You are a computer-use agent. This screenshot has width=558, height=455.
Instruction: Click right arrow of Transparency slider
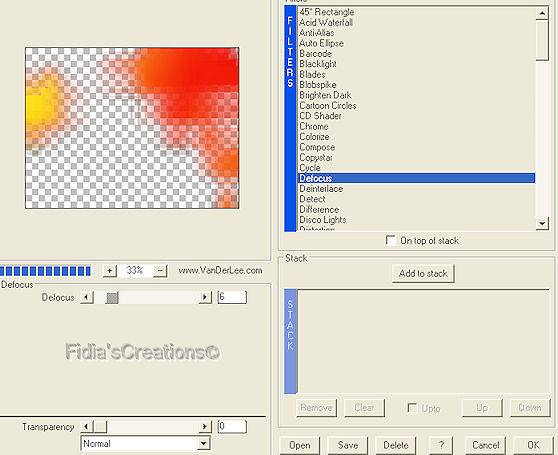(205, 426)
